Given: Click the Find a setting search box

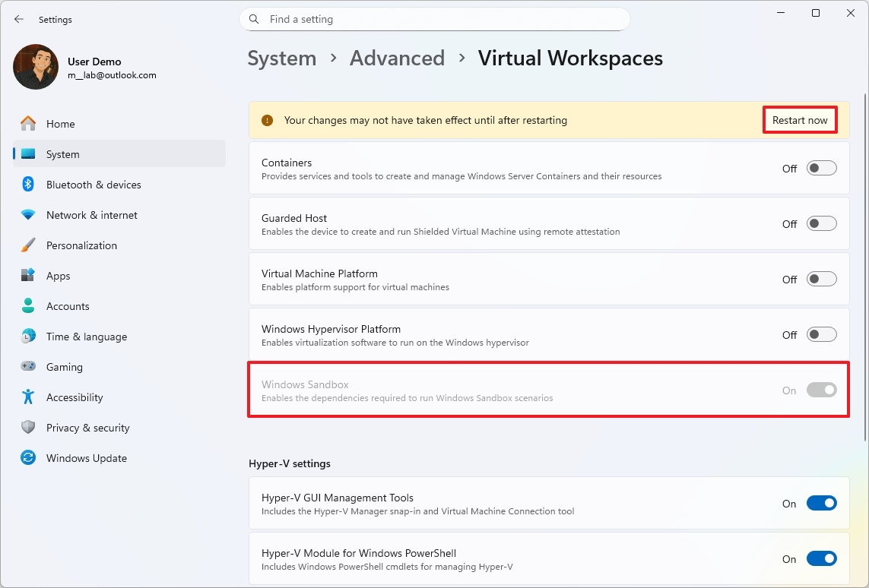Looking at the screenshot, I should point(433,19).
